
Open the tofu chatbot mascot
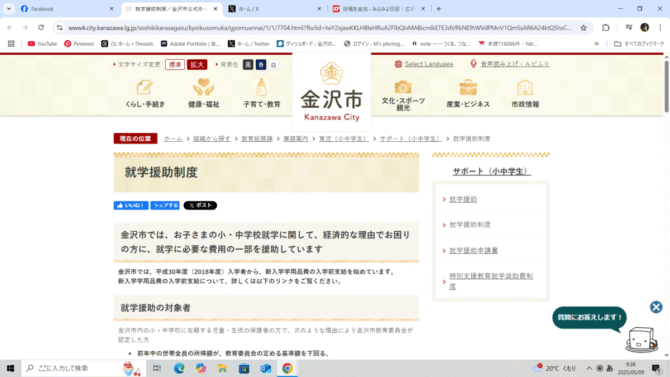(641, 339)
